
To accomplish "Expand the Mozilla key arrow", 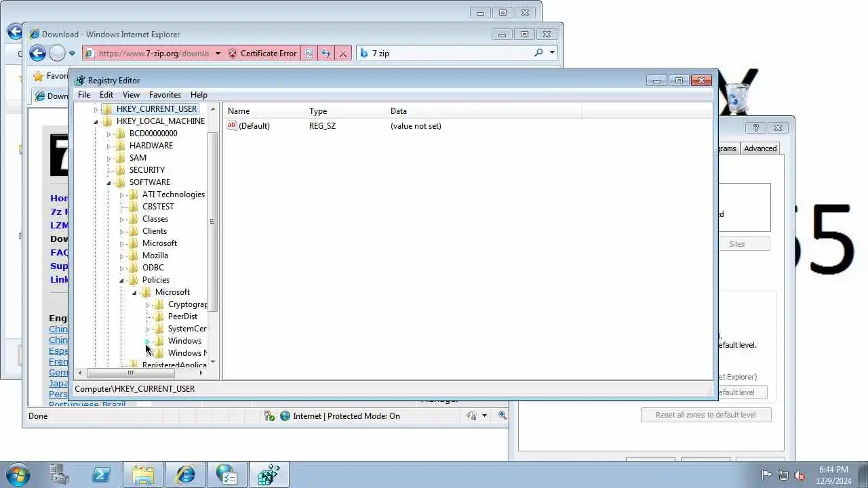I will pyautogui.click(x=121, y=256).
